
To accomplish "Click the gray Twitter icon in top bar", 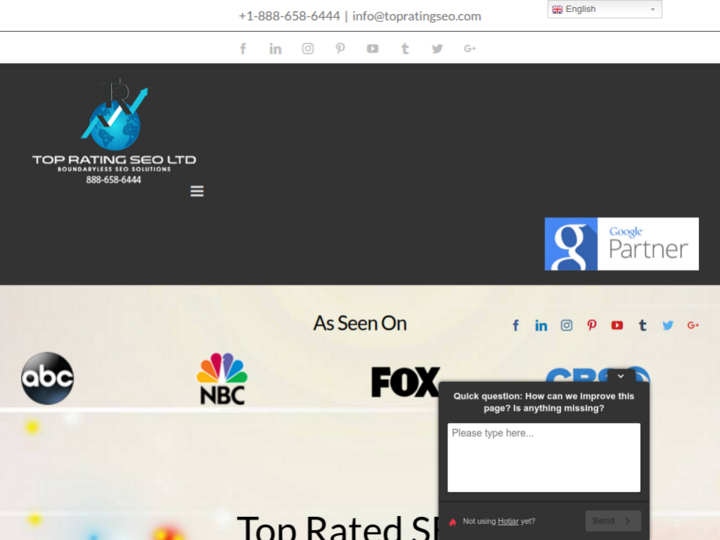I will click(437, 48).
